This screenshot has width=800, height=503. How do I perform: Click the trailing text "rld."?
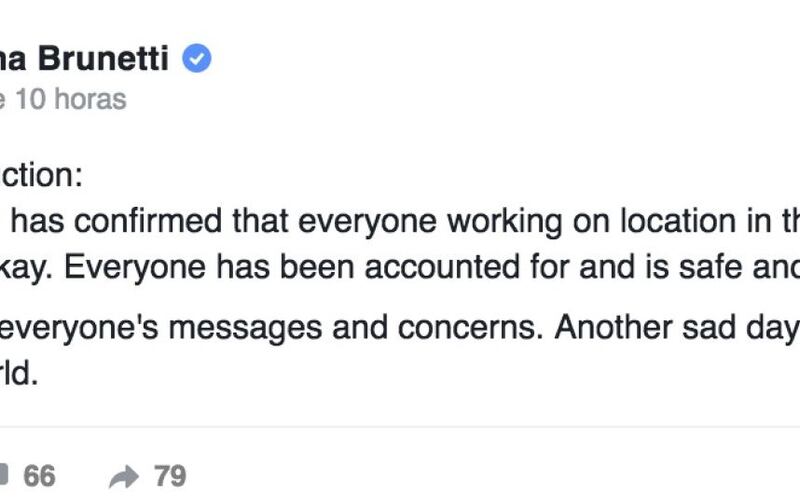click(19, 373)
